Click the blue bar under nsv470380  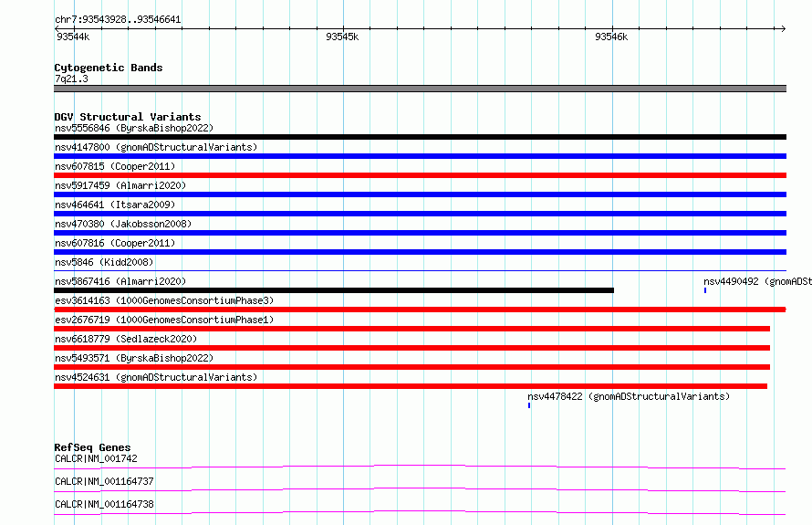[420, 233]
